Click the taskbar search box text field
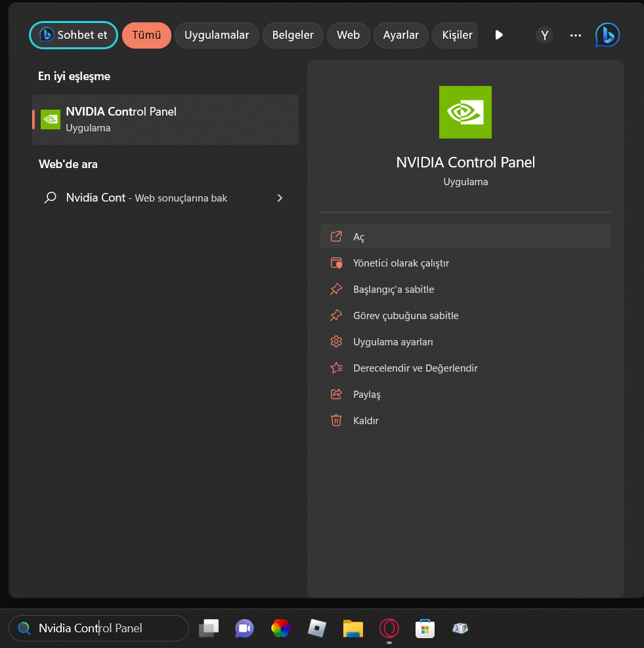Image resolution: width=644 pixels, height=648 pixels. (x=98, y=628)
